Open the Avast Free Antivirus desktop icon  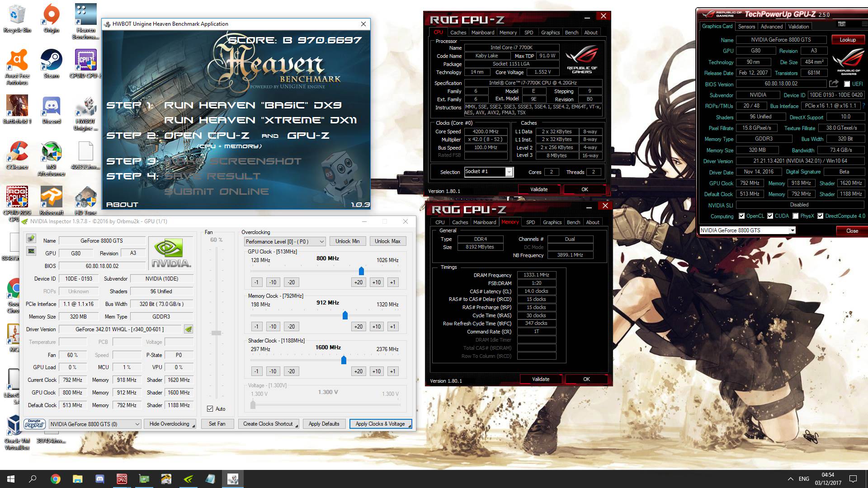coord(17,67)
